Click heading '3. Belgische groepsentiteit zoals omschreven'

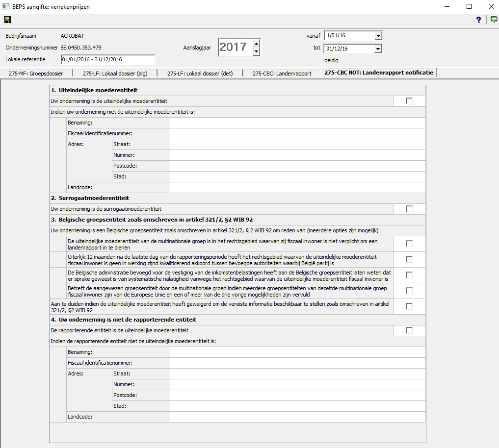point(152,220)
